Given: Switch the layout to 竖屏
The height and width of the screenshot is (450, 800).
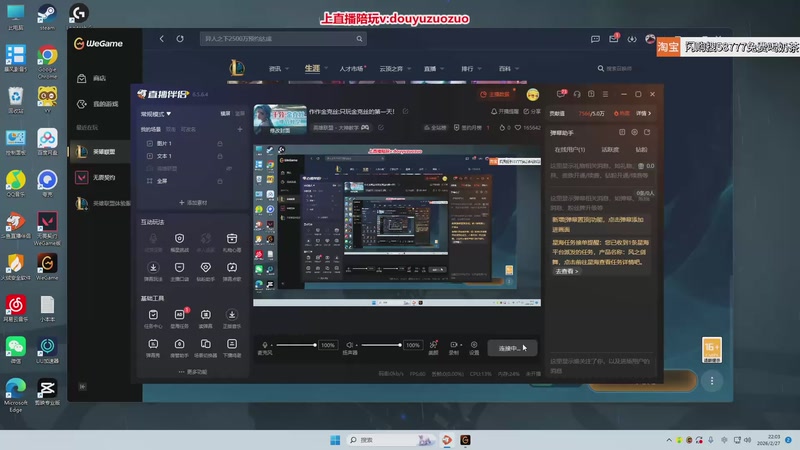Looking at the screenshot, I should coord(240,114).
